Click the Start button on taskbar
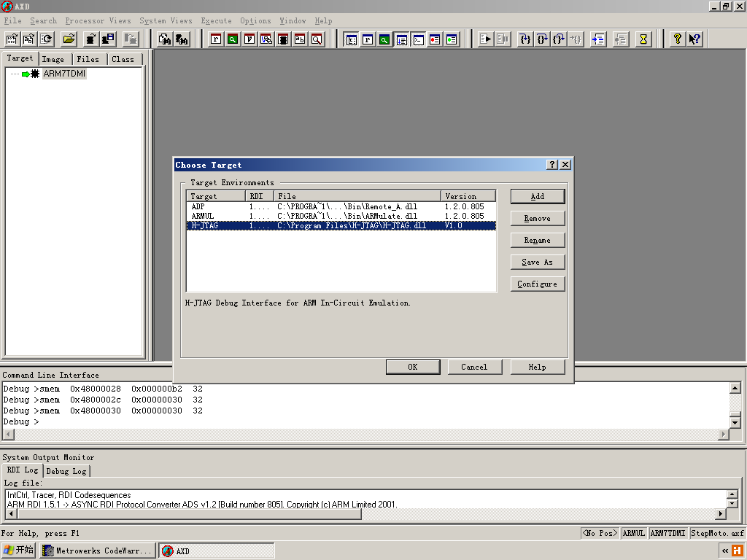The height and width of the screenshot is (560, 747). [18, 551]
